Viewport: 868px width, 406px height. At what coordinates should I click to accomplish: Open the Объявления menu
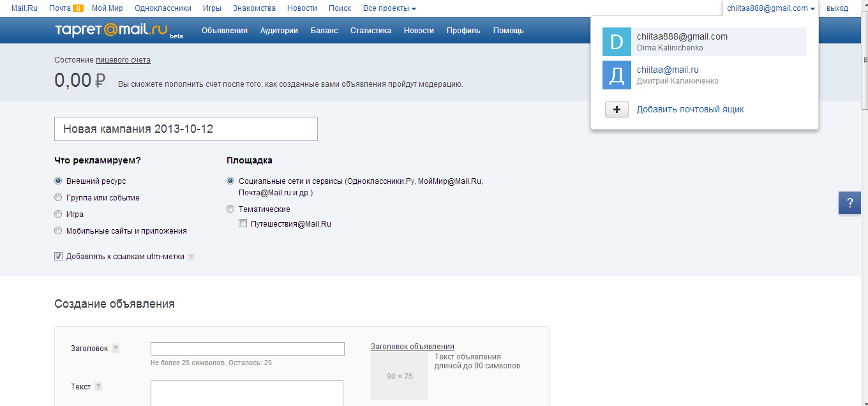tap(224, 31)
